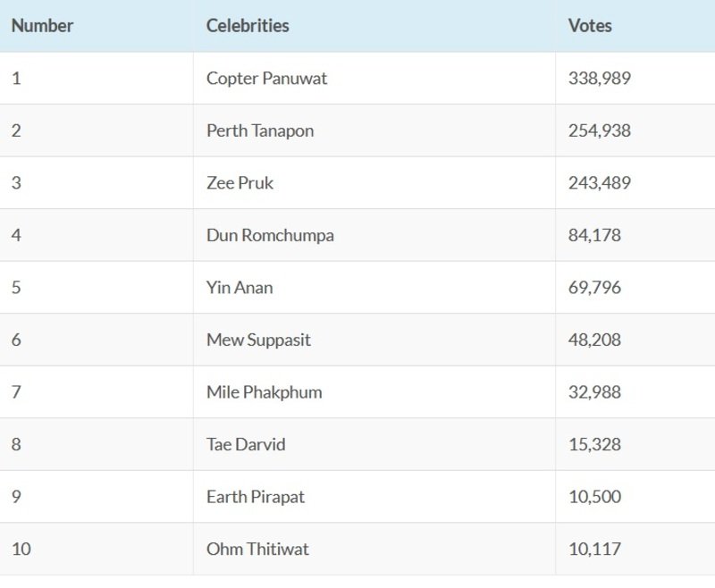Select the Earth Pirapat entry
The width and height of the screenshot is (715, 588).
coord(256,497)
